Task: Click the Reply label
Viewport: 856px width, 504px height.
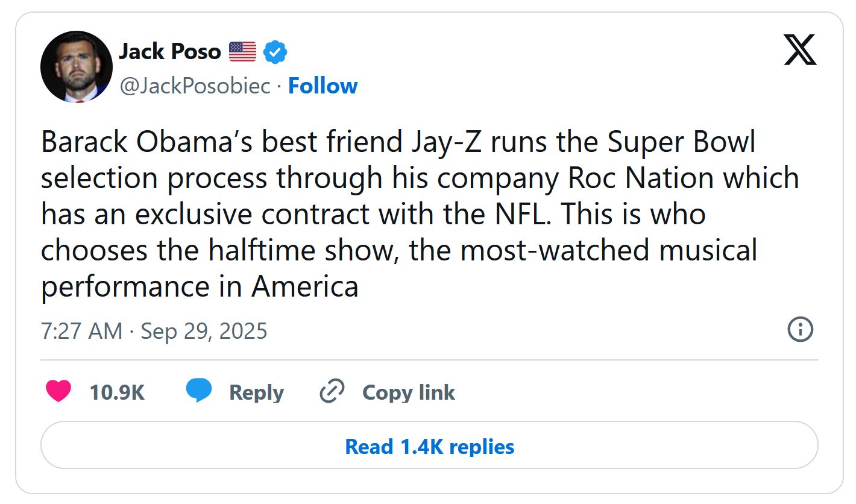Action: click(256, 392)
